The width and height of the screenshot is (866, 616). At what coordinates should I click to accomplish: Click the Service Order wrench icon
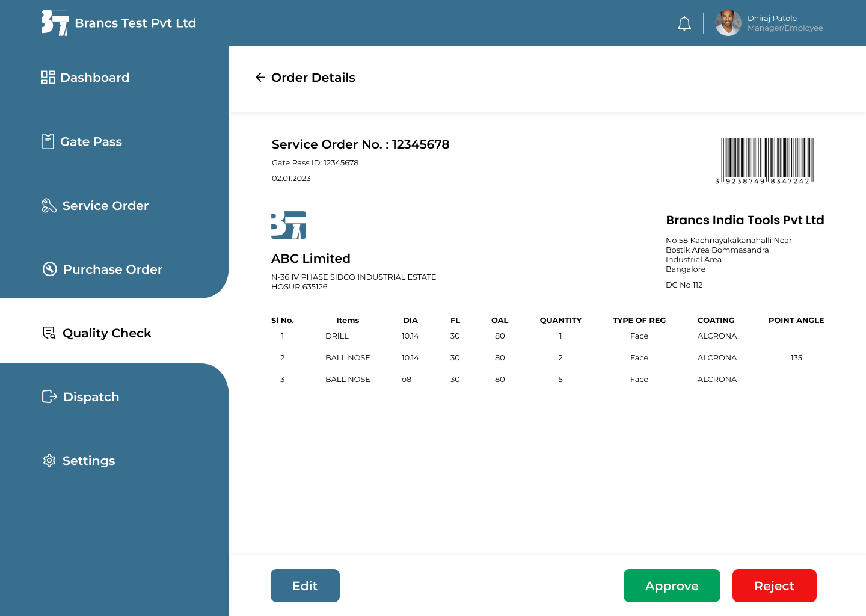coord(48,205)
